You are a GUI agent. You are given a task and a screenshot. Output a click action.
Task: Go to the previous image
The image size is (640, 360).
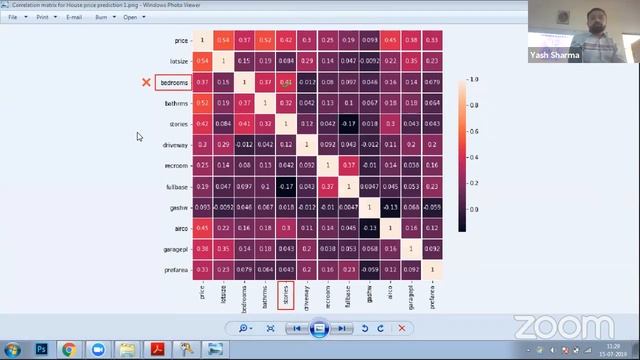coord(297,328)
